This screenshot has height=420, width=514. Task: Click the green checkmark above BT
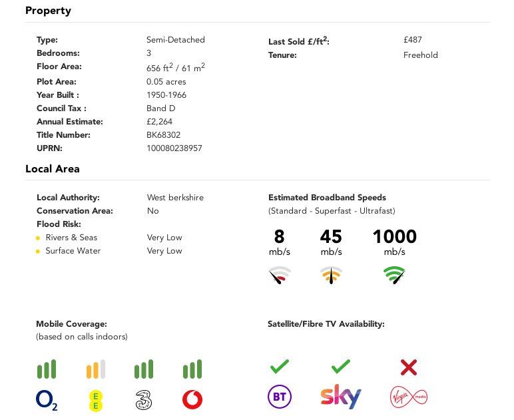pyautogui.click(x=280, y=367)
